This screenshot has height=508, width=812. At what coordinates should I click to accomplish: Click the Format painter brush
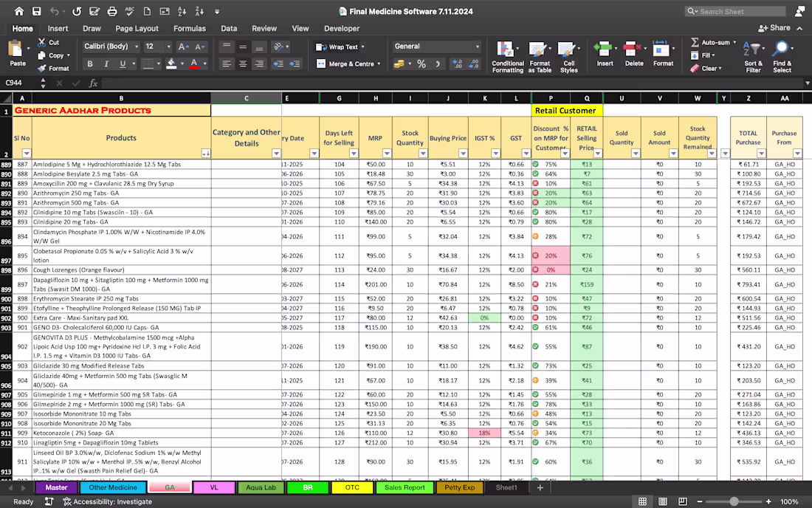42,69
